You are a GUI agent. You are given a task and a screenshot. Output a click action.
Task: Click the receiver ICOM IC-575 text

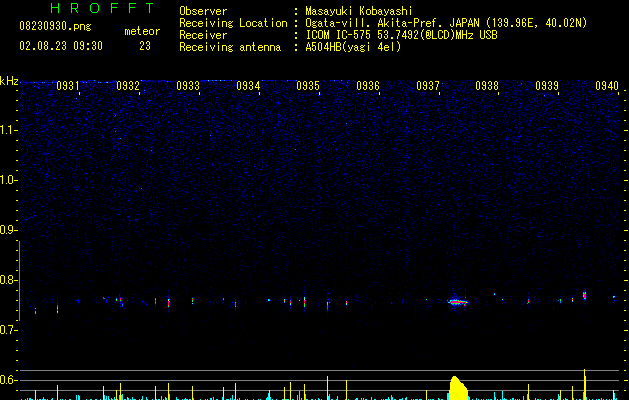click(401, 35)
